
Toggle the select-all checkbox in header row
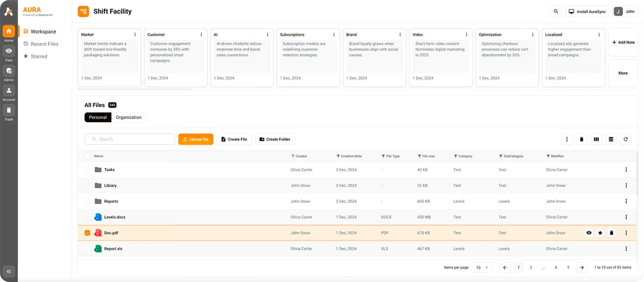pos(87,156)
